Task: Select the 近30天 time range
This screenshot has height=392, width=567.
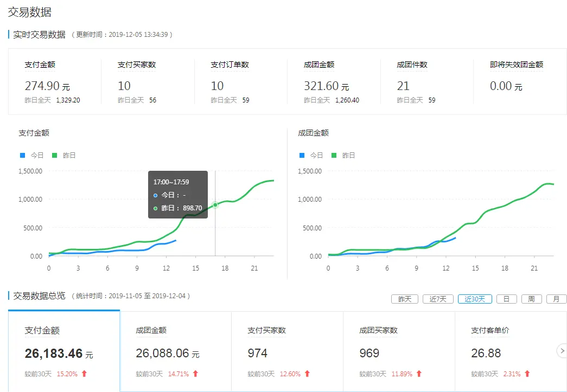Action: (475, 299)
